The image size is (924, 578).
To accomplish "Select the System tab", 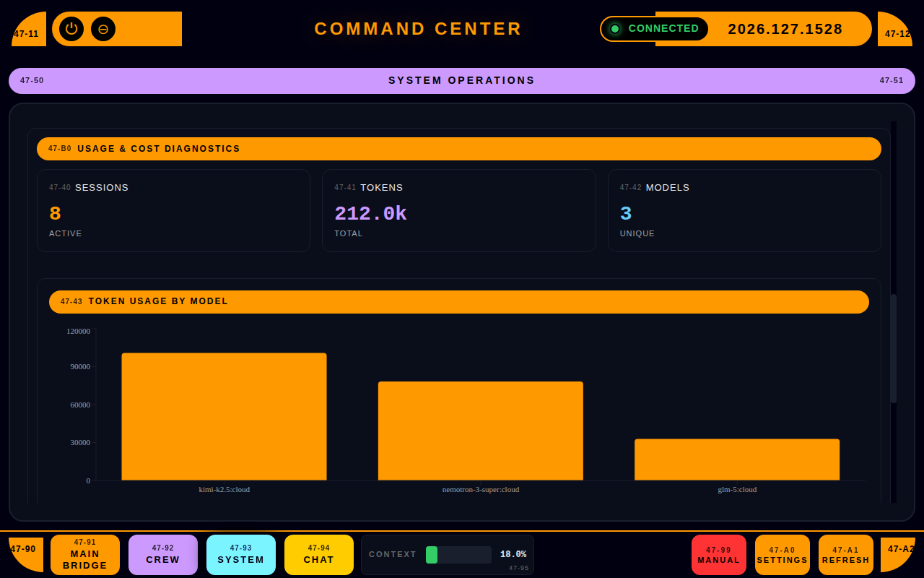I will (241, 555).
